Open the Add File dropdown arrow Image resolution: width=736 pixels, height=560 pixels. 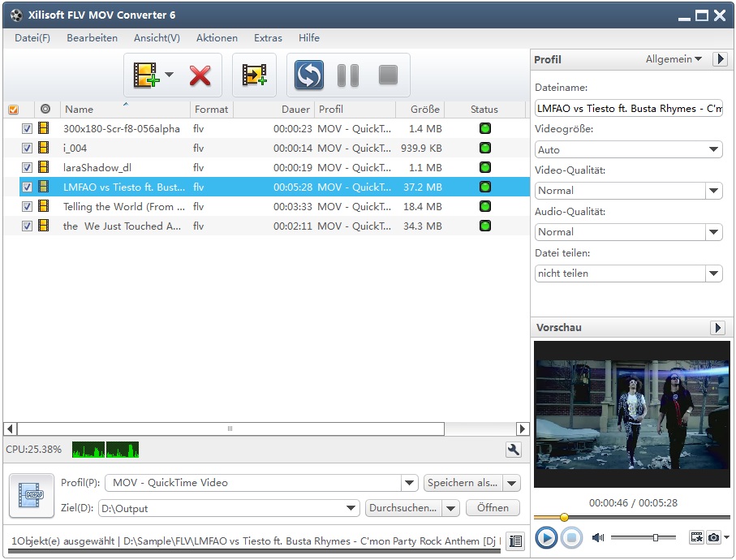169,74
